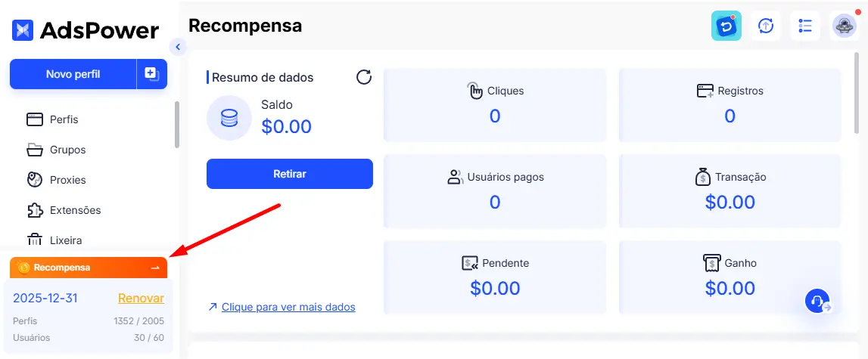Click the sidebar vertical scrollbar

click(x=177, y=125)
